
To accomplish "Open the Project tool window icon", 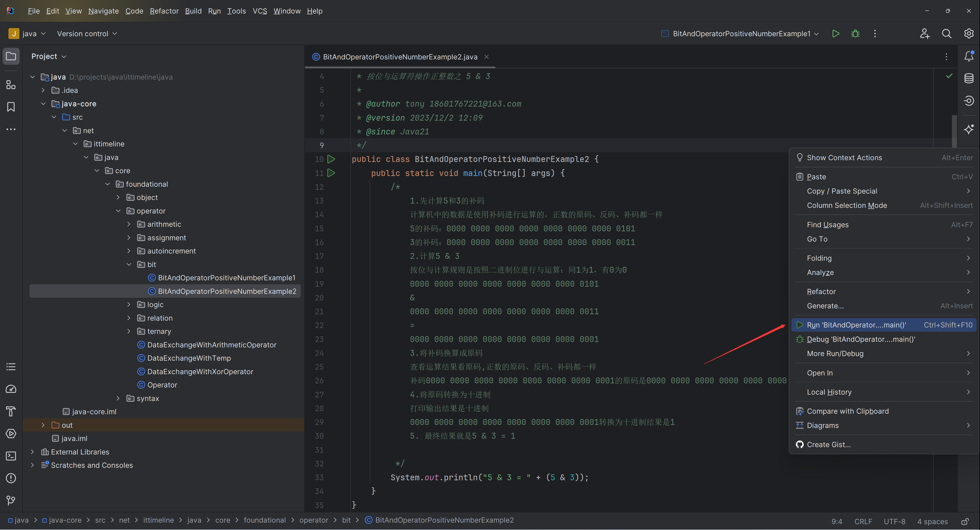I will (x=11, y=56).
